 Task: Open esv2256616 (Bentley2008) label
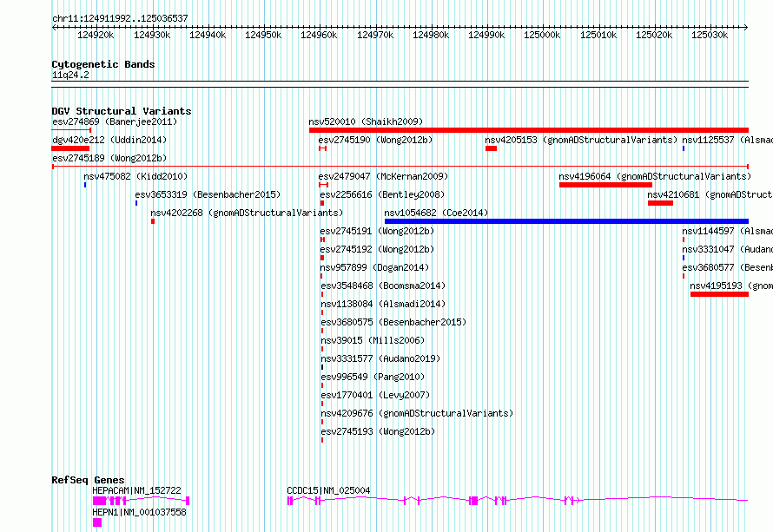coord(382,194)
